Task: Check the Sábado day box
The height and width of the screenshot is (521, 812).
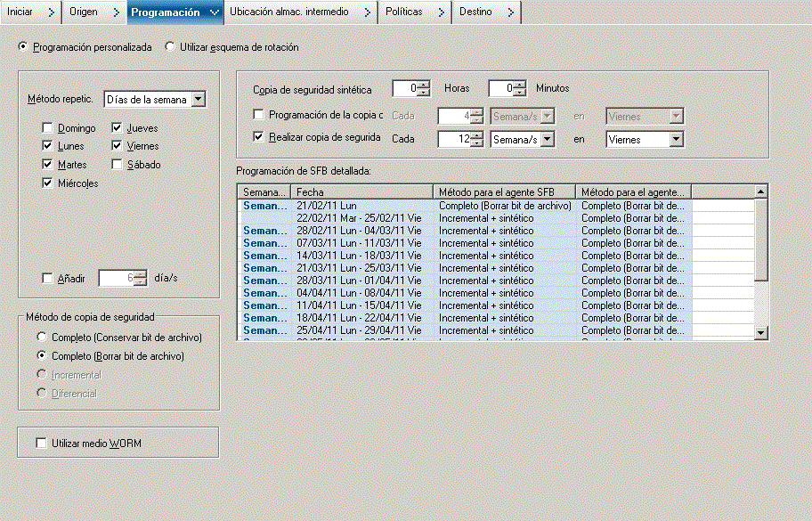Action: point(118,165)
